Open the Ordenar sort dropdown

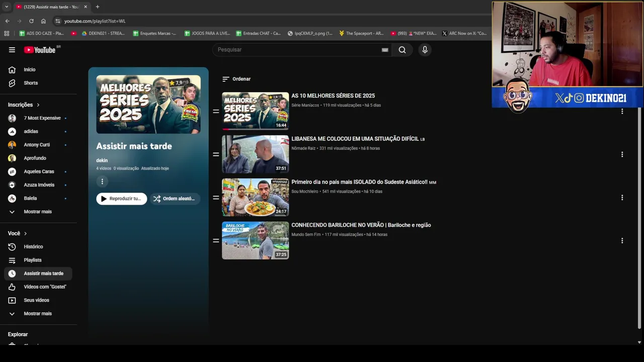tap(236, 79)
